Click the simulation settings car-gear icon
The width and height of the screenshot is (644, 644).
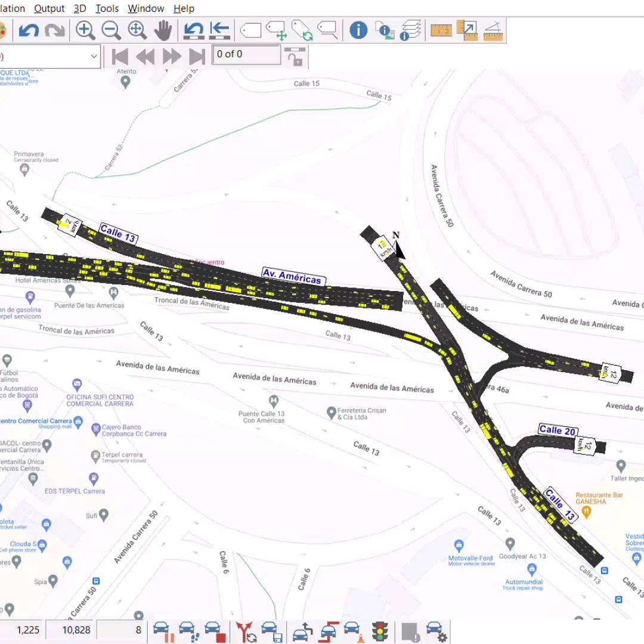(x=436, y=631)
